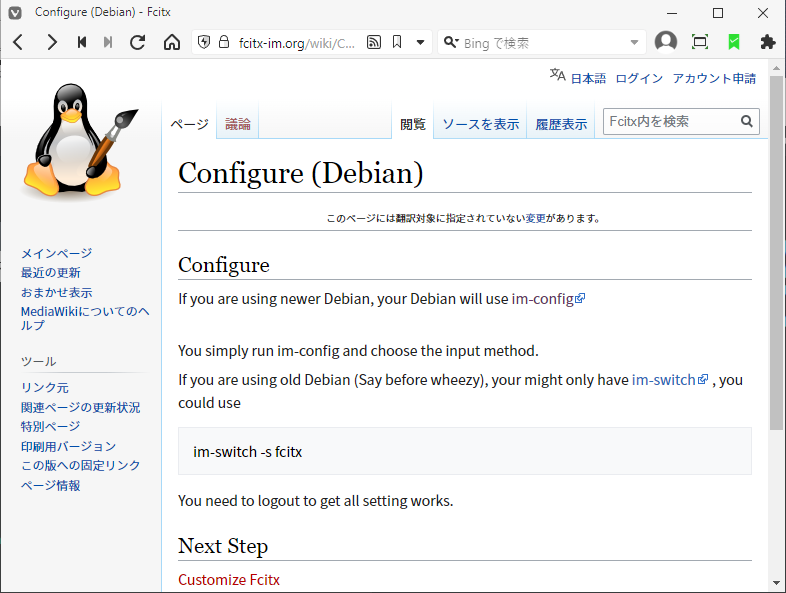Open ページ情報 link

click(x=50, y=485)
